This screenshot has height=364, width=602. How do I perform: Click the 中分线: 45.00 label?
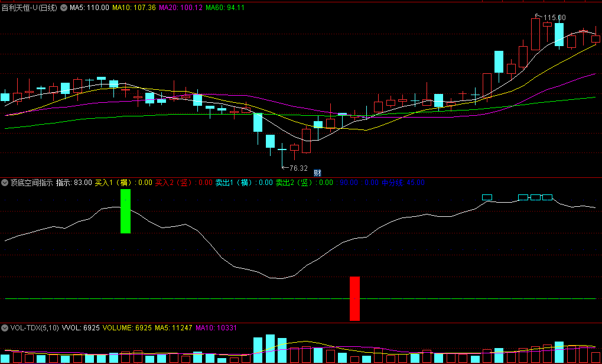[403, 183]
